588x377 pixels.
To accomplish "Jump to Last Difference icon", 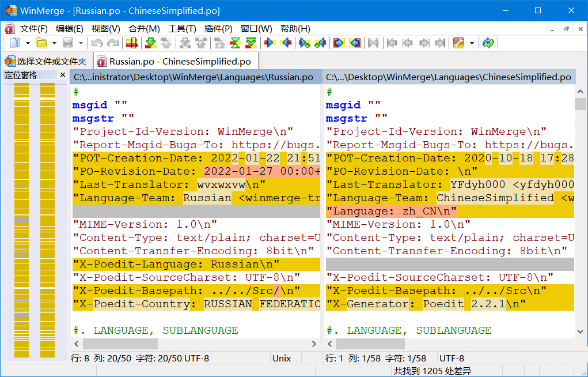I will (251, 43).
